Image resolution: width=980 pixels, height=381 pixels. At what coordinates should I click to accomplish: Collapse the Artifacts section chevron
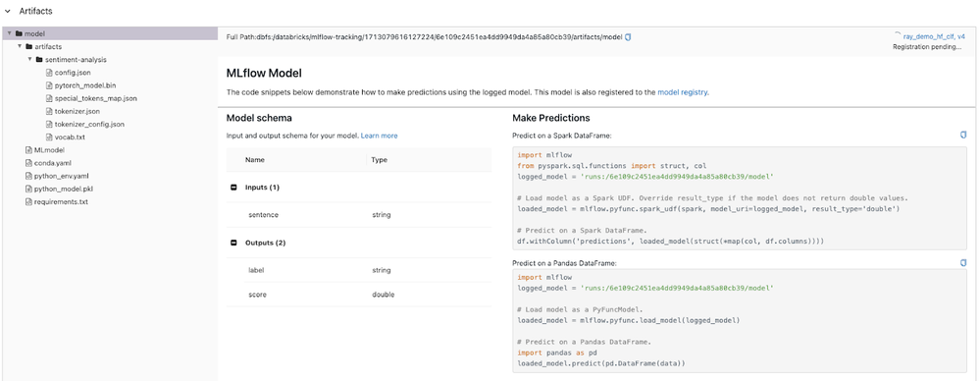[x=8, y=11]
